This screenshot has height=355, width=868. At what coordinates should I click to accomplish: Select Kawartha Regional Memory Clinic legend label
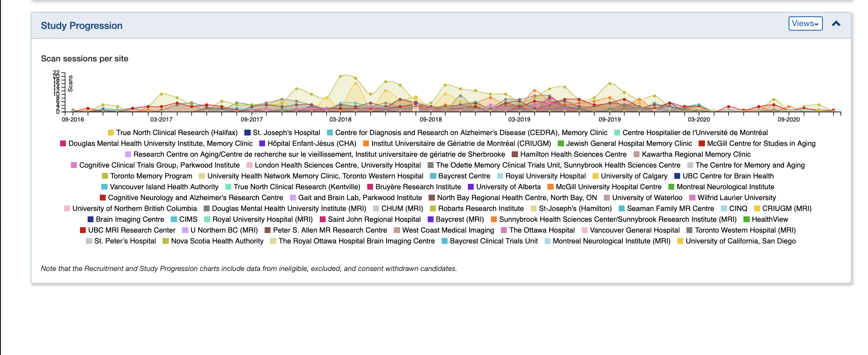[696, 154]
